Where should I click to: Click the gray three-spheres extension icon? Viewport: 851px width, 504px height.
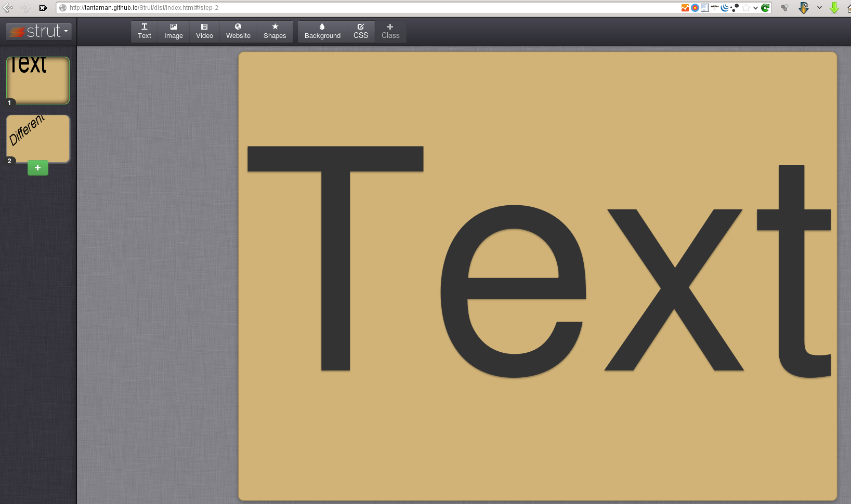785,8
